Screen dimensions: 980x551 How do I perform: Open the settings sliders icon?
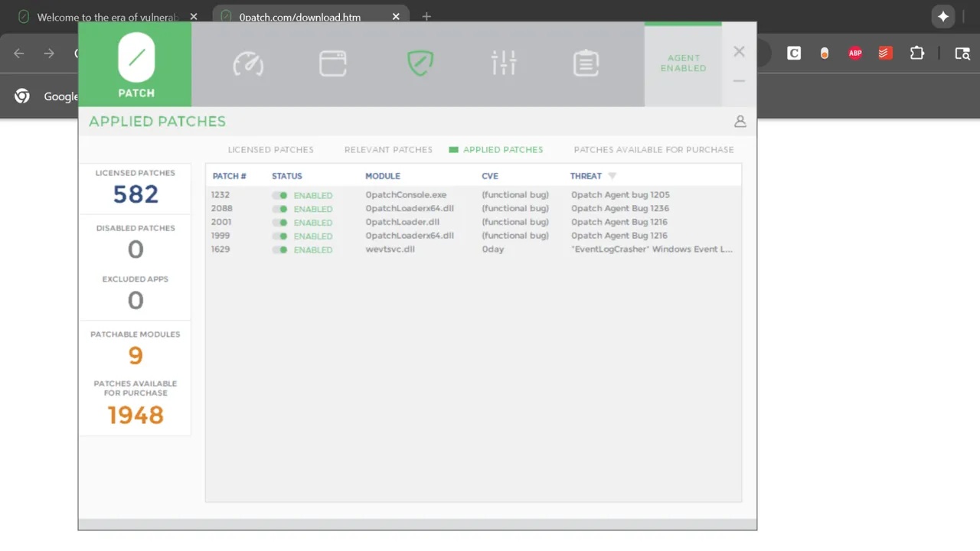[504, 64]
